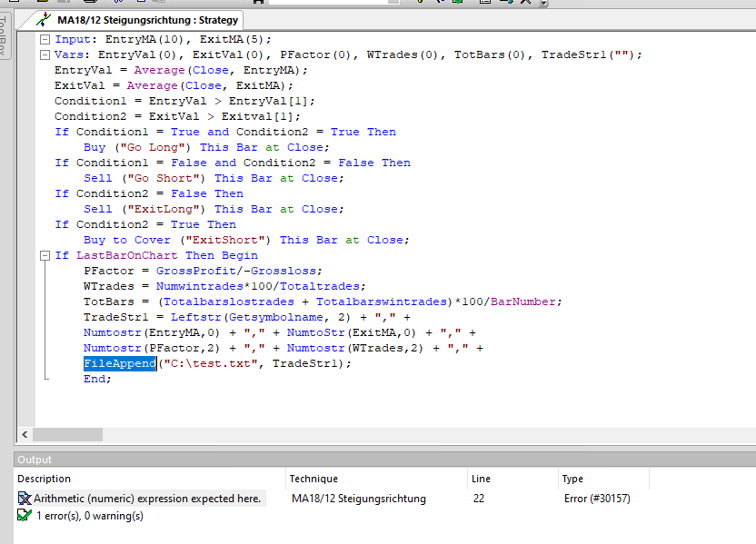The width and height of the screenshot is (756, 544).
Task: Sort output by Line column header
Action: (x=513, y=479)
